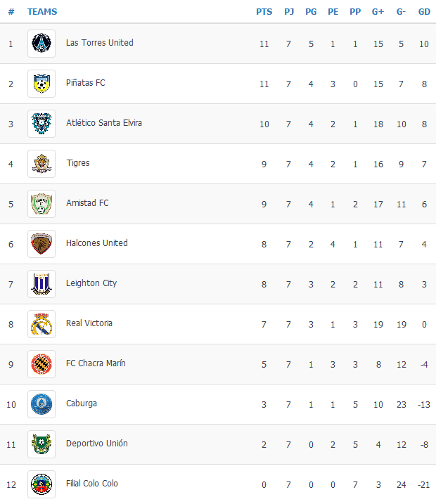Screen dimensions: 436x504
Task: Click the Las Torres United team crest
Action: 41,44
